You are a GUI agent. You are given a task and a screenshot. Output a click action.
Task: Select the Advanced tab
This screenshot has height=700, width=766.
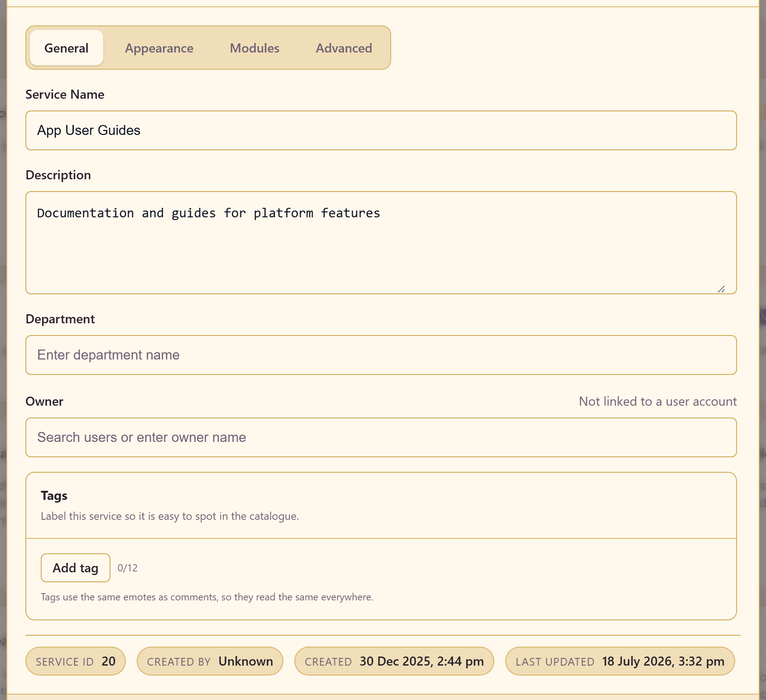click(x=344, y=48)
